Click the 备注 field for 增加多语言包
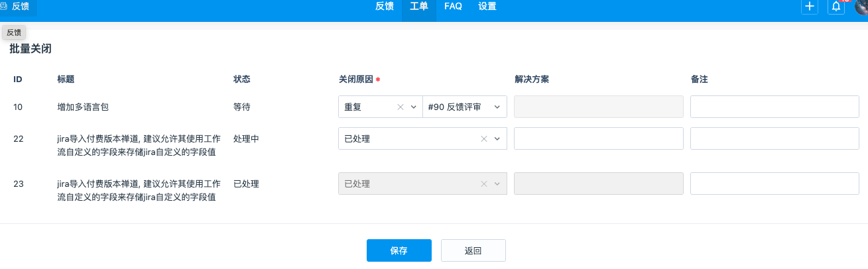 pos(775,107)
